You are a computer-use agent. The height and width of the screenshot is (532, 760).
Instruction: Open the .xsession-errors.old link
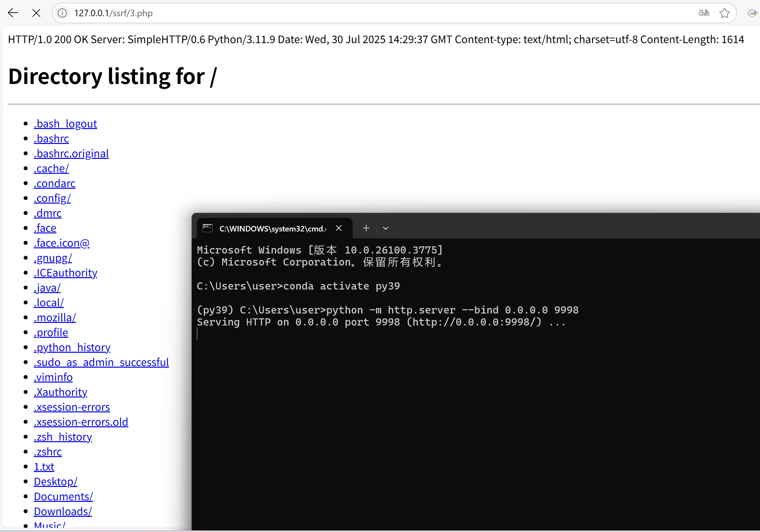click(x=81, y=421)
